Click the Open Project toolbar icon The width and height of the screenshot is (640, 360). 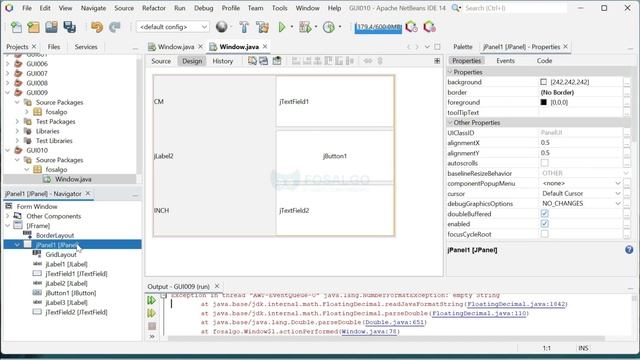[x=51, y=27]
